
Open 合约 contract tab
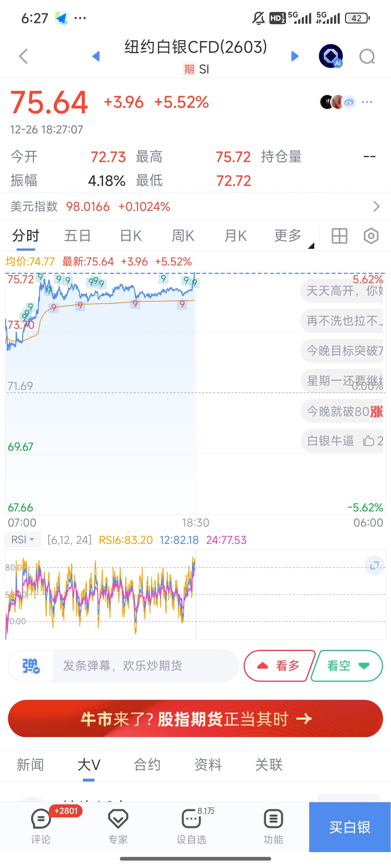coord(147,765)
